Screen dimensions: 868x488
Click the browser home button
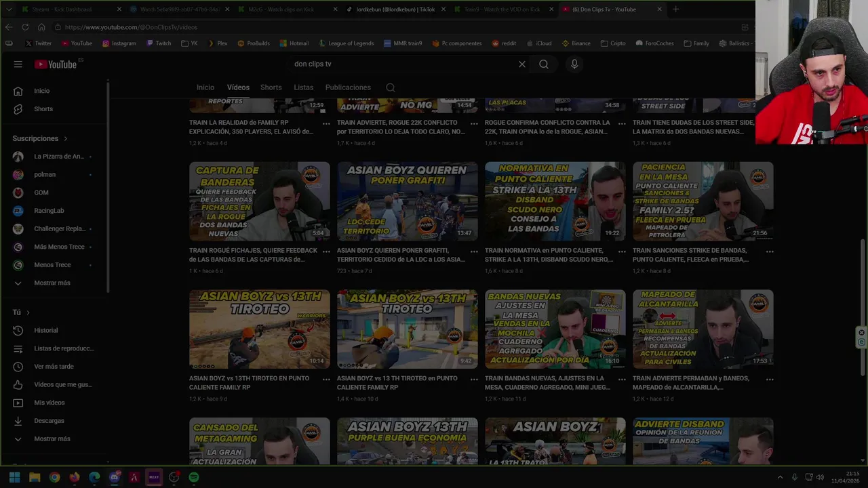(x=41, y=27)
